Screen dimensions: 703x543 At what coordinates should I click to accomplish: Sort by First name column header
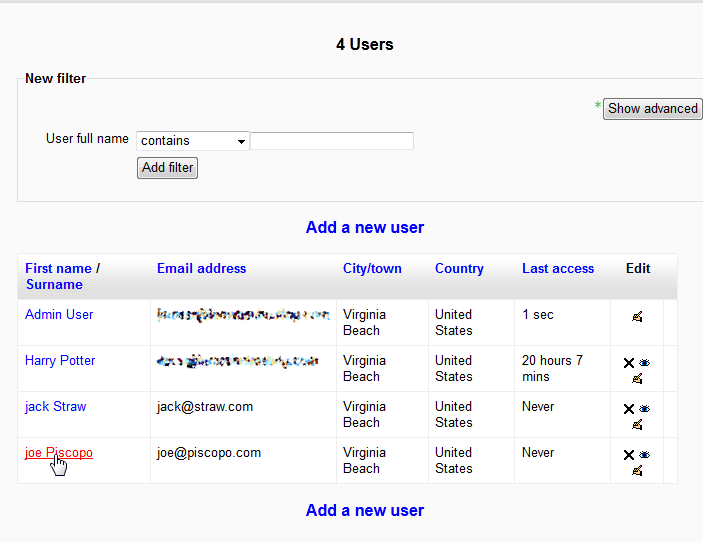pos(58,268)
